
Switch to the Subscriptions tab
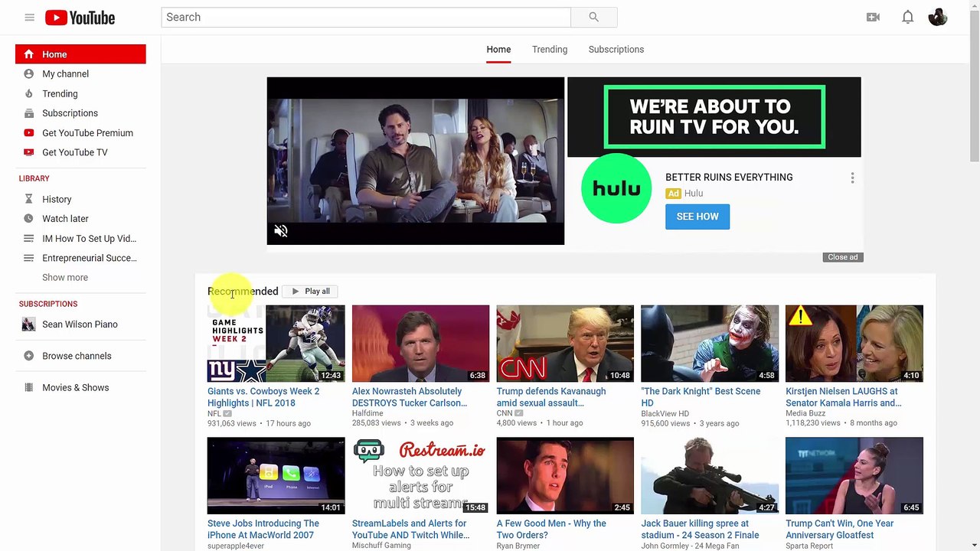[616, 49]
